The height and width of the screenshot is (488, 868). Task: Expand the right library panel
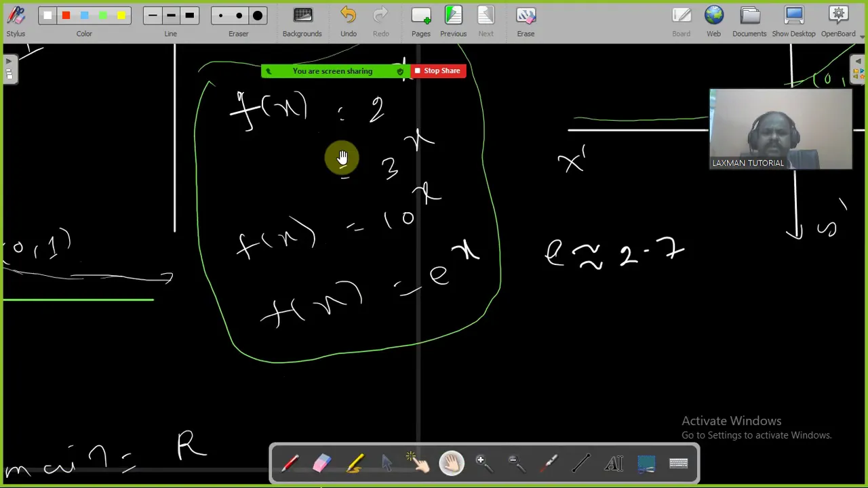pyautogui.click(x=859, y=68)
